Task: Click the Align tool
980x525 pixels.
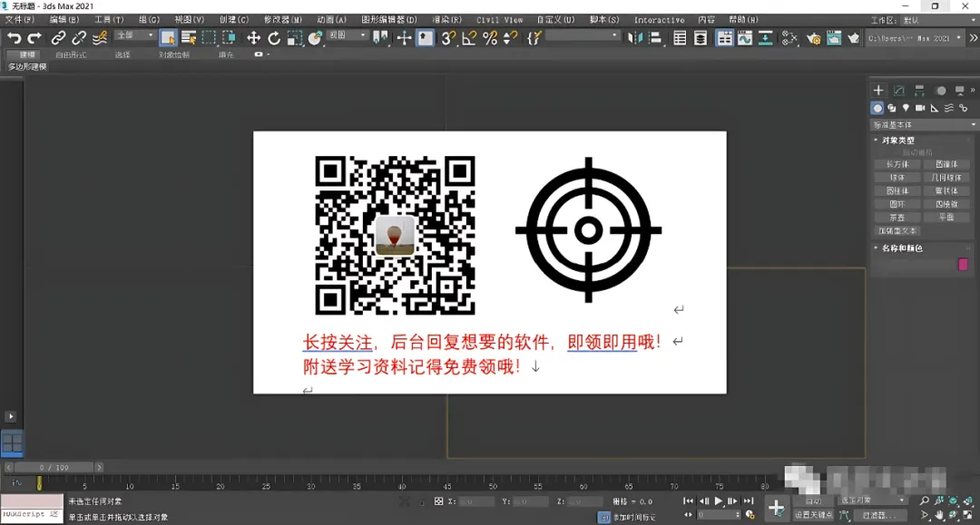Action: point(655,38)
